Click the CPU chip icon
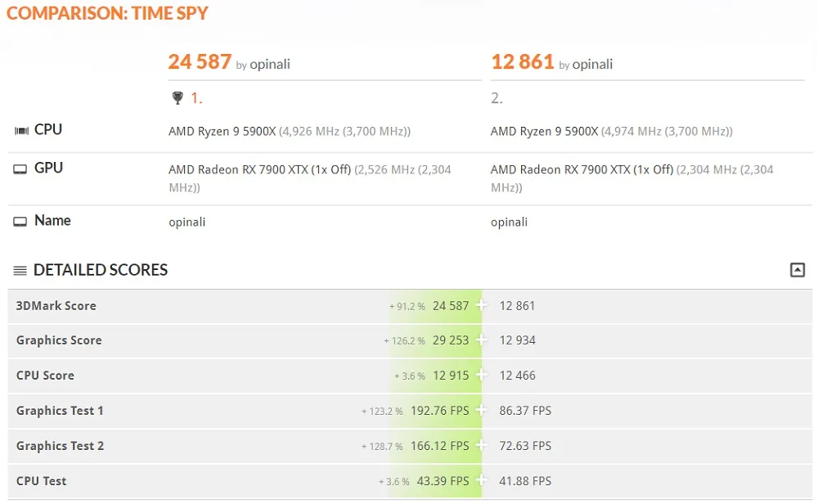 click(21, 130)
